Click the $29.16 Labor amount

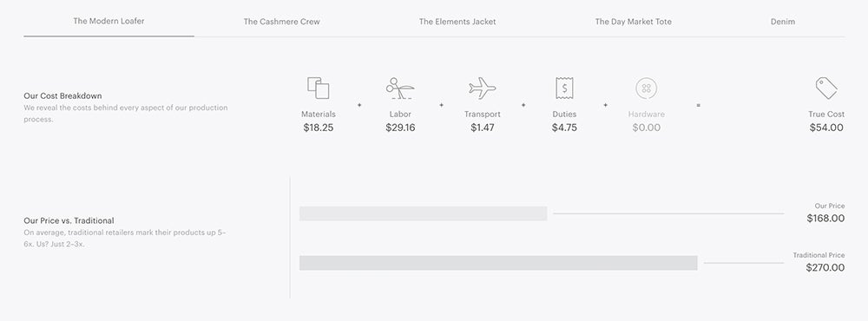tap(400, 128)
